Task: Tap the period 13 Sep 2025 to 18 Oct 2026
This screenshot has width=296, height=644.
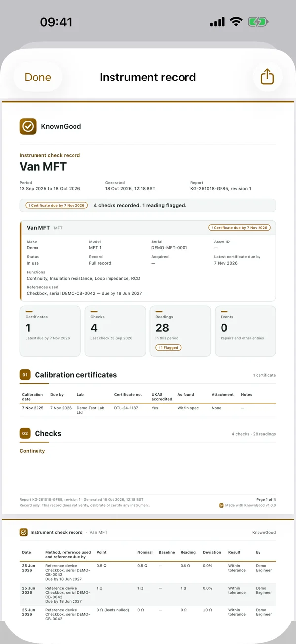Action: coord(50,189)
